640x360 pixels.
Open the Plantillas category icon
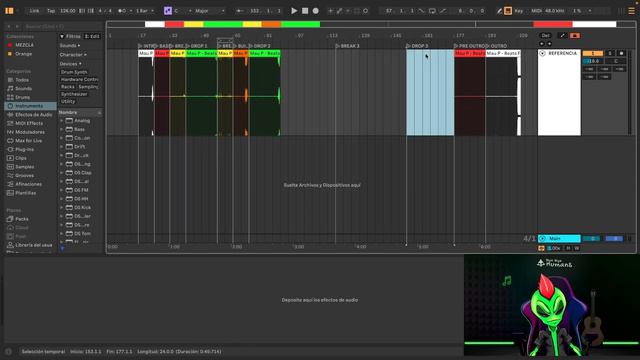[10, 193]
